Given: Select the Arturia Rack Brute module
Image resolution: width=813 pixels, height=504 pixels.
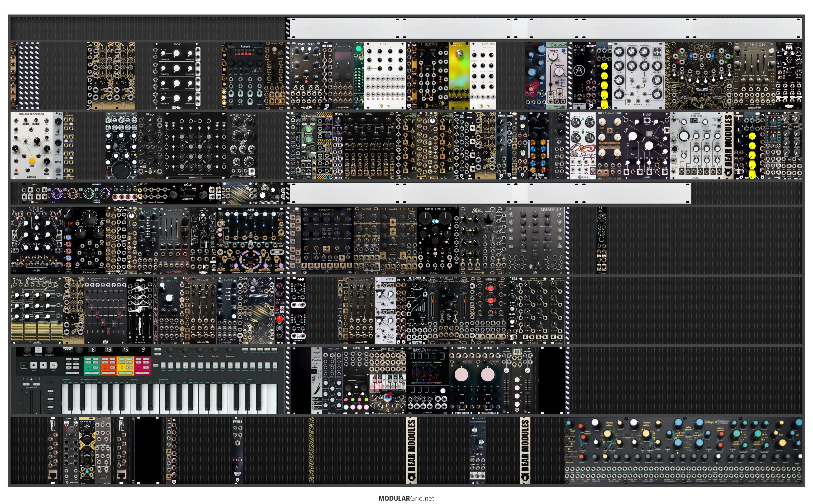Looking at the screenshot, I should [x=579, y=76].
